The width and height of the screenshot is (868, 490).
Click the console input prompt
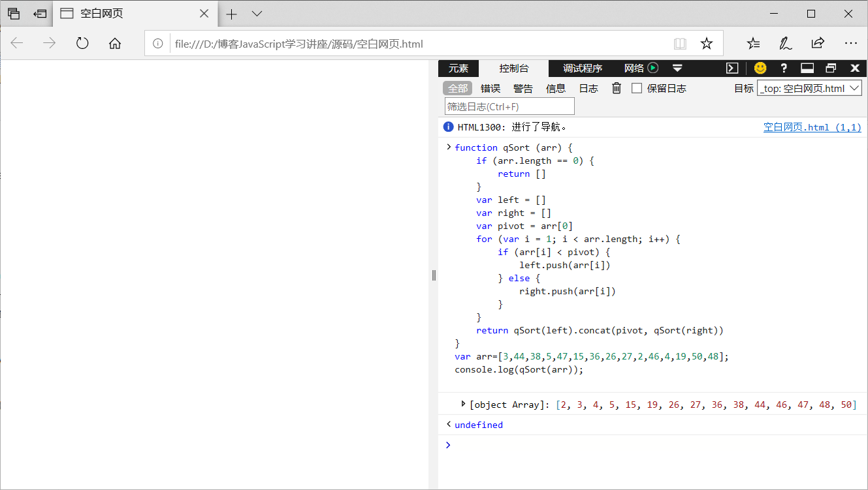653,445
